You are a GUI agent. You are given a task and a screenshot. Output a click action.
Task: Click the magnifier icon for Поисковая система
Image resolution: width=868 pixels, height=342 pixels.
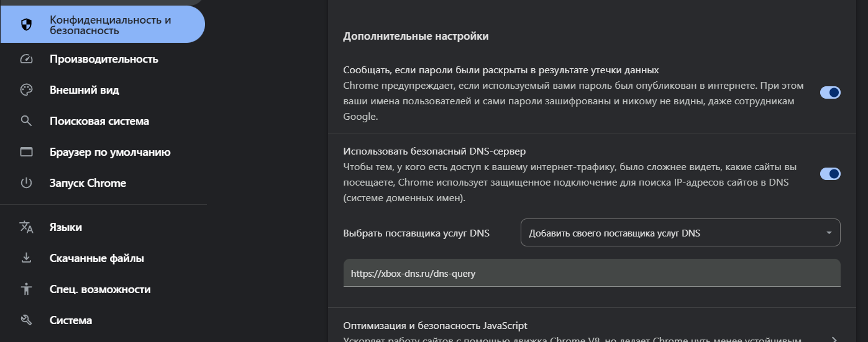(x=26, y=122)
